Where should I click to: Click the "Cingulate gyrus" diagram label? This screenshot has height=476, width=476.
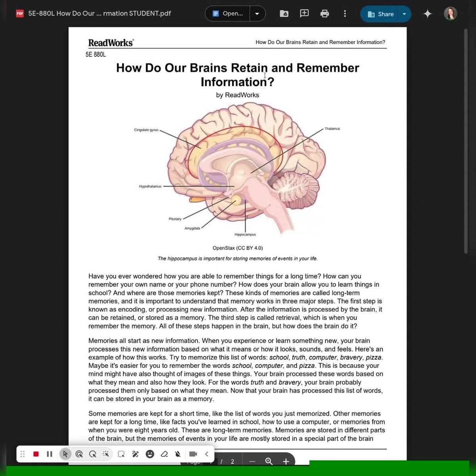(x=146, y=130)
